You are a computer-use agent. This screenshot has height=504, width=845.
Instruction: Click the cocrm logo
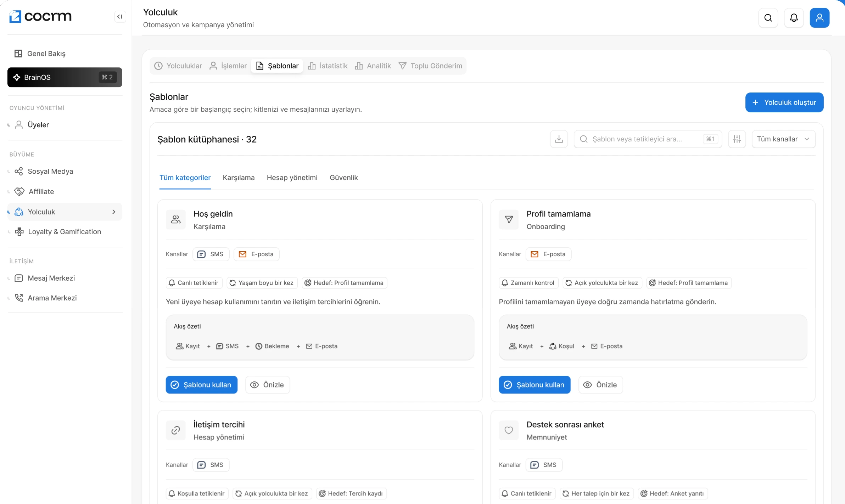(x=40, y=16)
